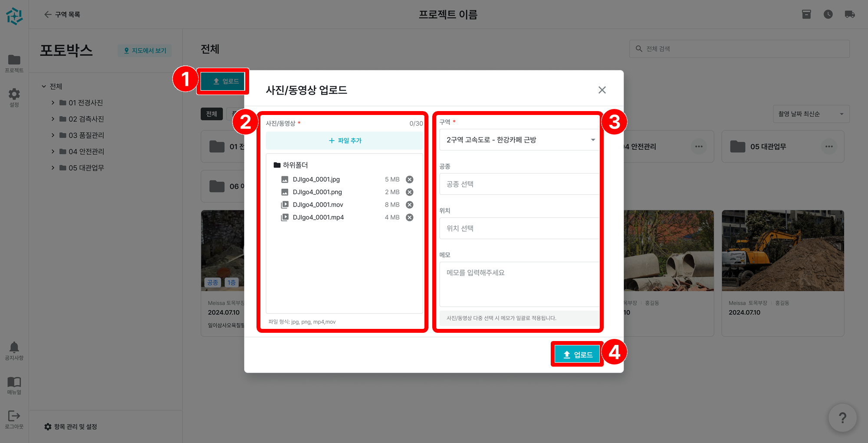Delete DJIgo4_0001.mp4 from file list
The height and width of the screenshot is (443, 868).
tap(409, 217)
